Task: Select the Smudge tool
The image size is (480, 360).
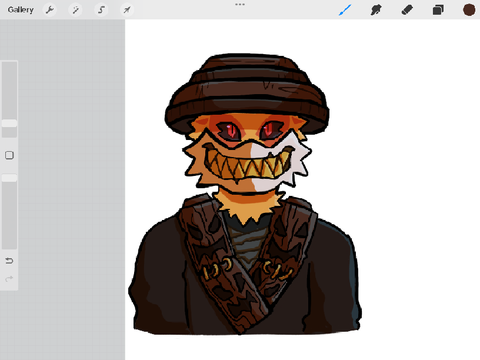Action: tap(376, 10)
